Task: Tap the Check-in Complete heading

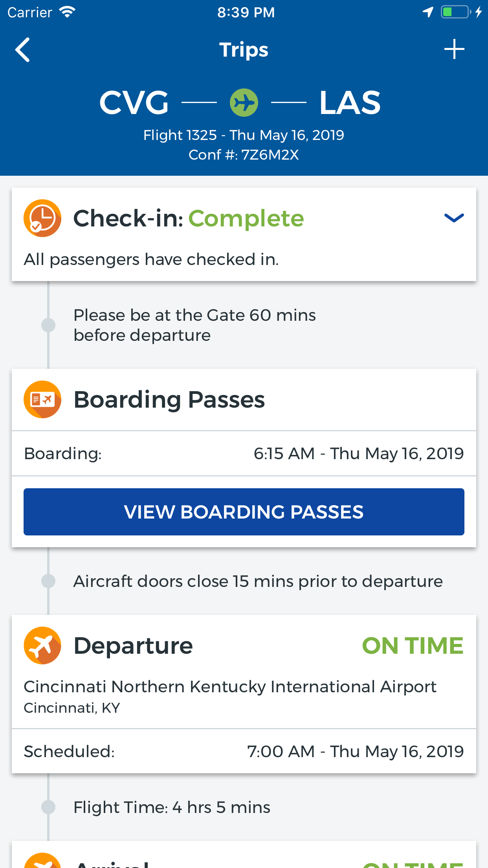Action: [x=189, y=218]
